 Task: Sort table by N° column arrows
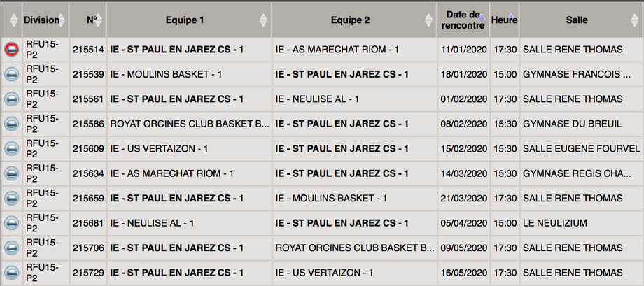click(98, 20)
